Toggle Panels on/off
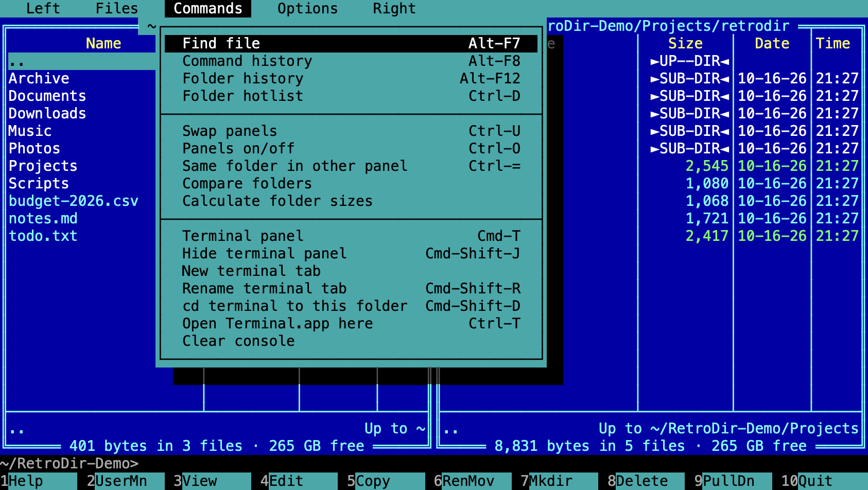The height and width of the screenshot is (490, 868). pyautogui.click(x=351, y=148)
